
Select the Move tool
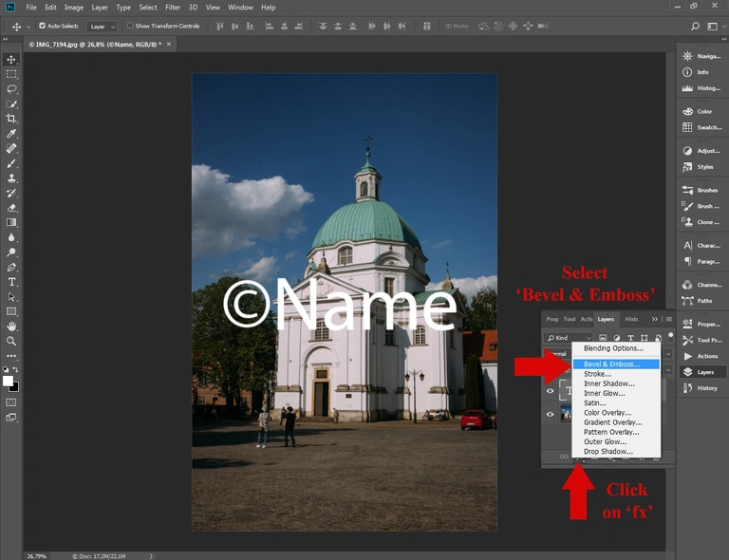(x=11, y=60)
